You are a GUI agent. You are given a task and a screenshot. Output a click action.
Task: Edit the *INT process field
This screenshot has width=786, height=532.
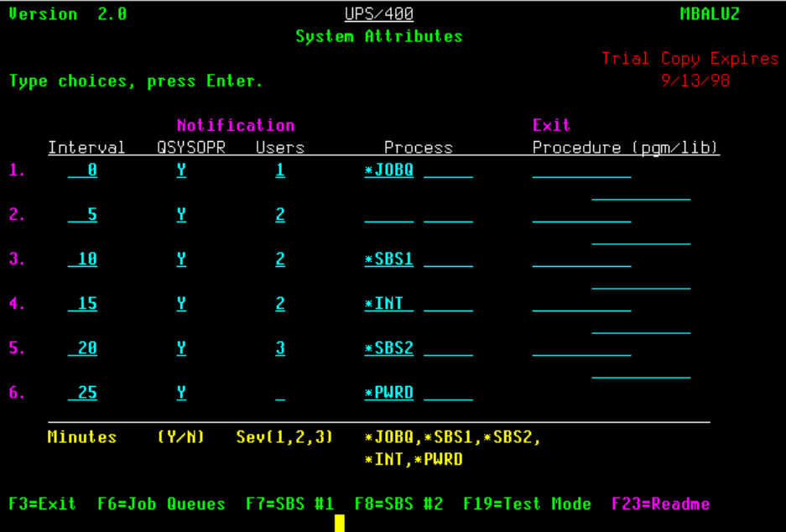[x=389, y=304]
